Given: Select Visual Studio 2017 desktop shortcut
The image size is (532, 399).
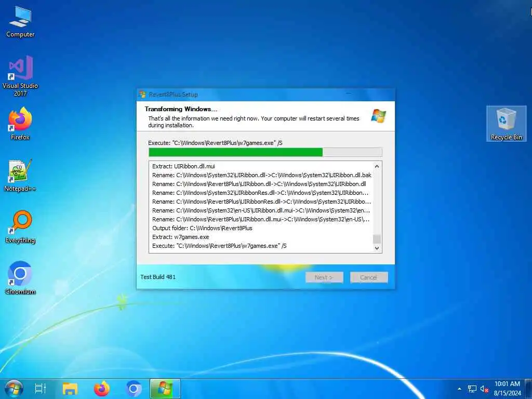Looking at the screenshot, I should click(20, 76).
